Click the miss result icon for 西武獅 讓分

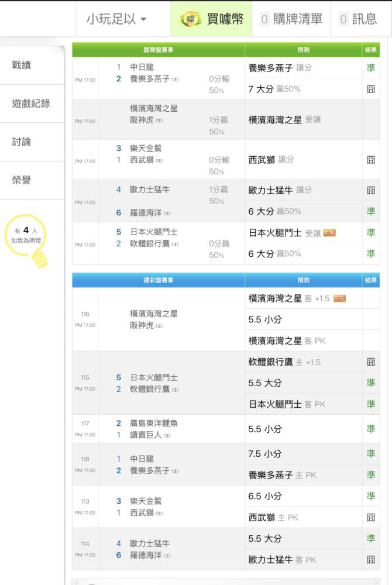[x=371, y=160]
